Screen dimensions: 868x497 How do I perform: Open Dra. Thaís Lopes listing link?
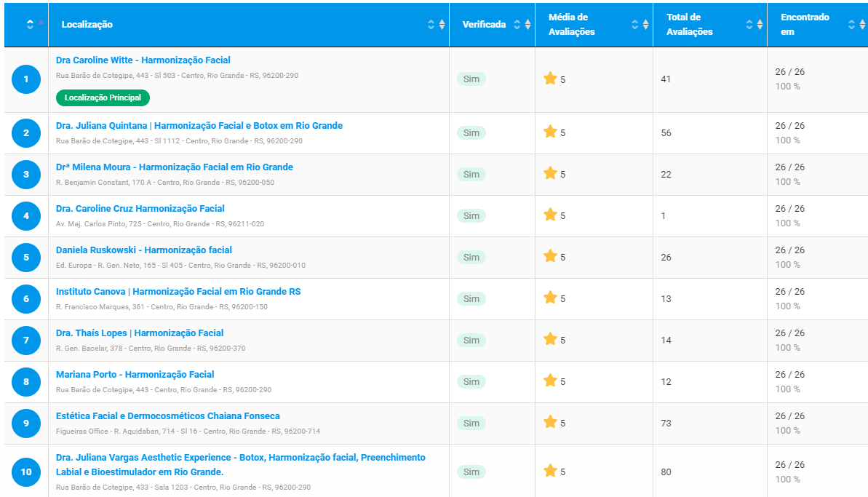[x=140, y=333]
